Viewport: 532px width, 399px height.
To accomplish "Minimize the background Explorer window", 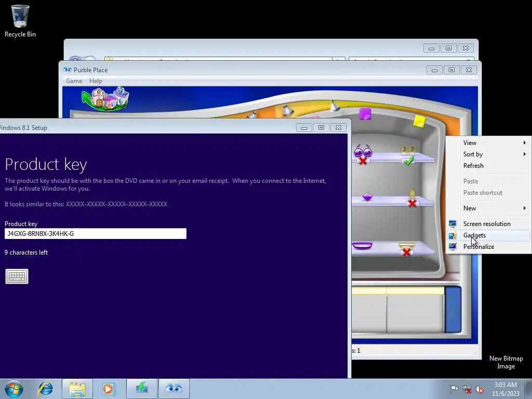I will tap(431, 48).
